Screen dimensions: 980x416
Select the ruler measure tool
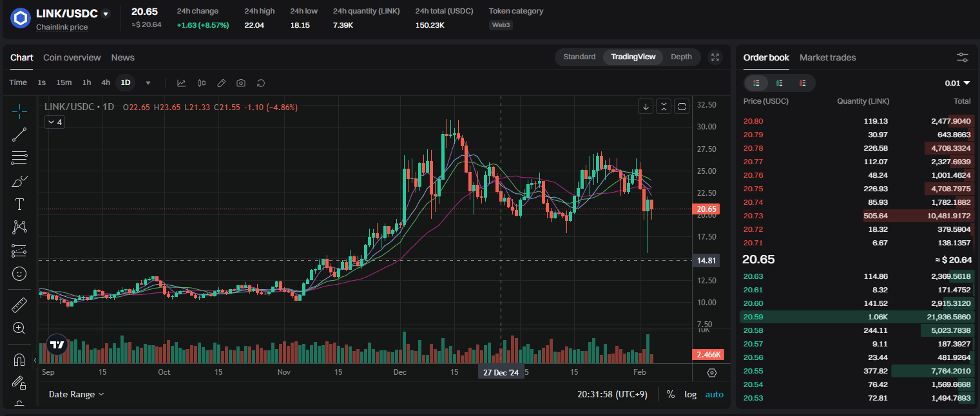19,305
